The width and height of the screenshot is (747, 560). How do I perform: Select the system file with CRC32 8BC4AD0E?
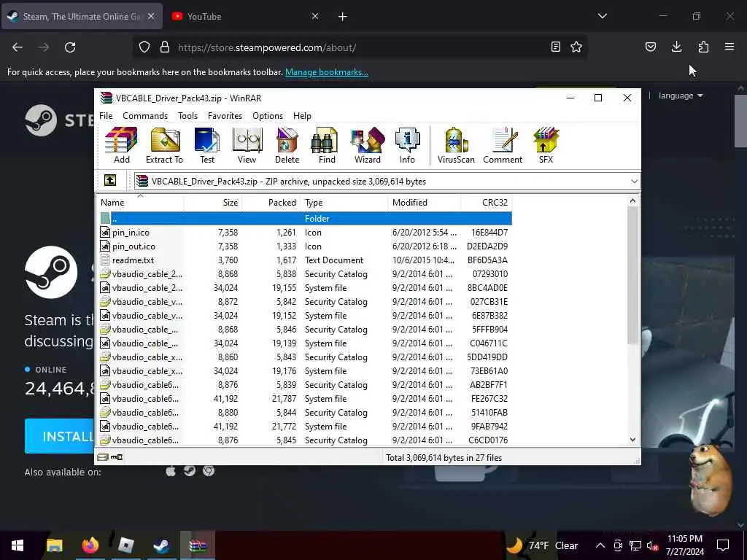click(x=305, y=287)
